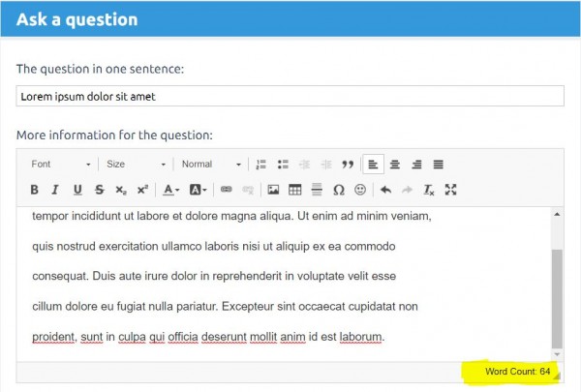Maximize the editor to fullscreen
Viewport: 581px width, 392px height.
[x=450, y=190]
